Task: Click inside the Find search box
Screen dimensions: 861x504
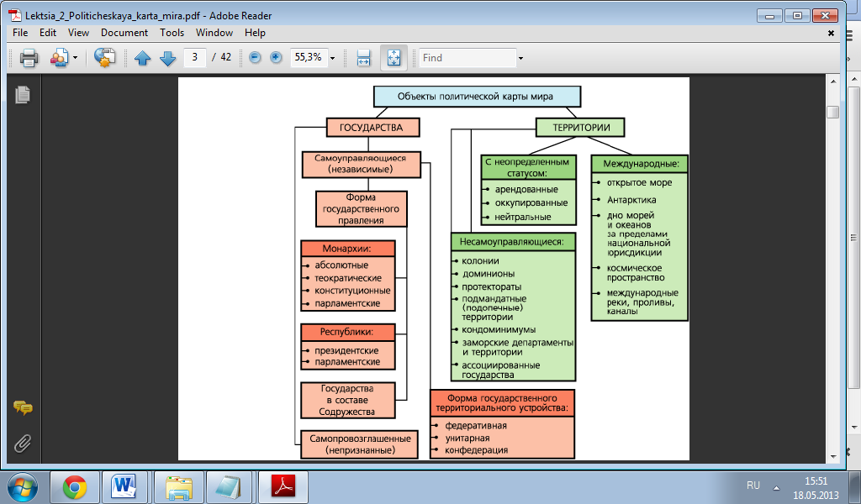Action: click(x=467, y=58)
